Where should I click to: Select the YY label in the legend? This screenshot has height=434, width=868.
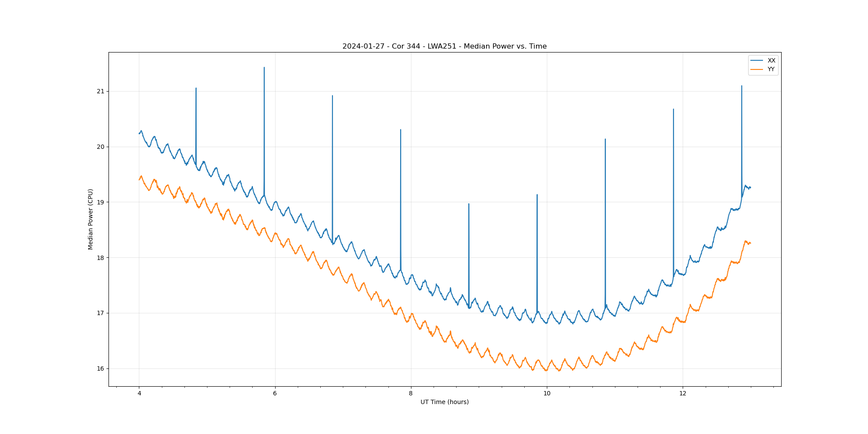[x=771, y=69]
